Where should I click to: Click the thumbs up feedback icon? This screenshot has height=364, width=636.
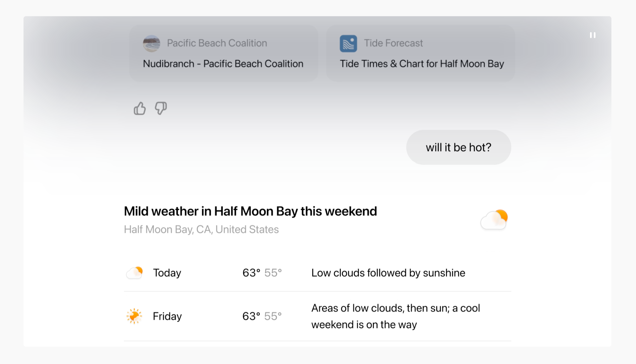140,108
